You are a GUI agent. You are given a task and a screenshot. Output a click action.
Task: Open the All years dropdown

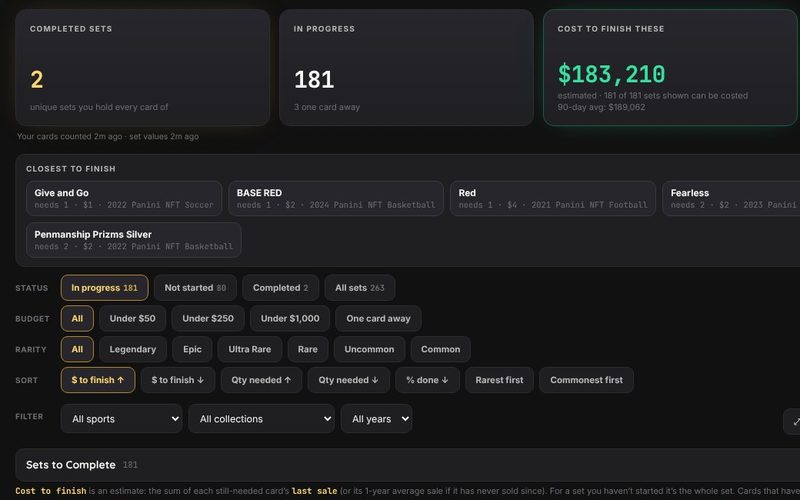coord(377,419)
